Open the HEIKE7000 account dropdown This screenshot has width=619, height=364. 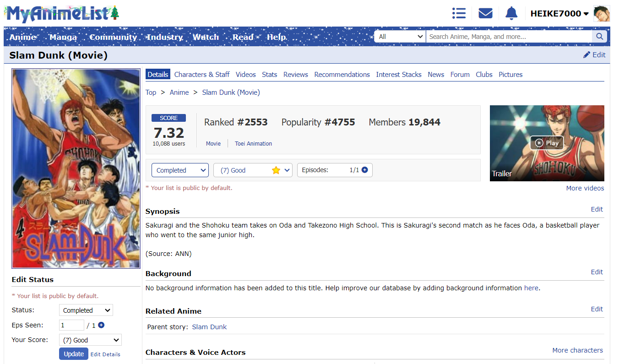point(559,14)
